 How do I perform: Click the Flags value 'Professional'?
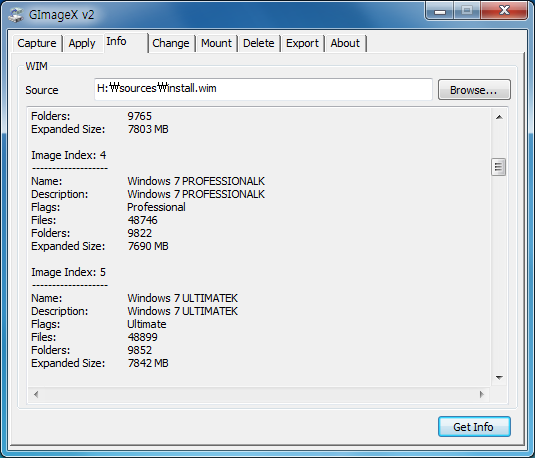[x=156, y=207]
